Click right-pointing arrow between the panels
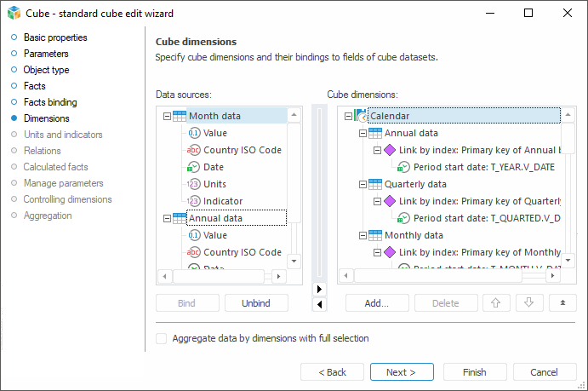 (x=319, y=290)
